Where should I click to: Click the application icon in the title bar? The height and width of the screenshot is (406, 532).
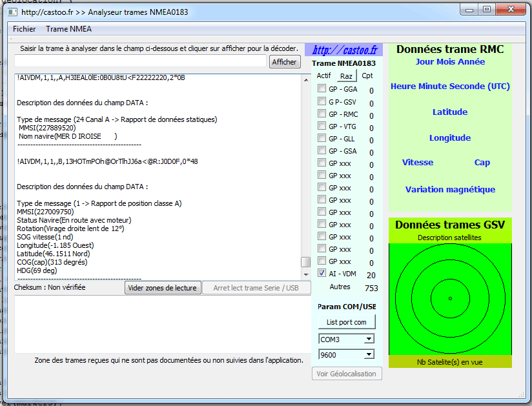12,12
